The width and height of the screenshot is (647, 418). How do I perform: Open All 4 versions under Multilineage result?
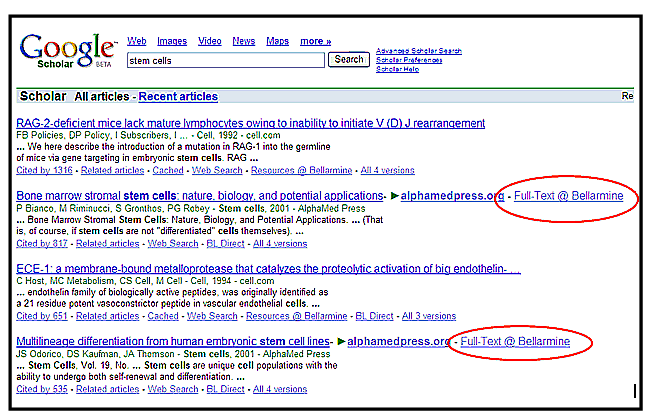[x=280, y=389]
